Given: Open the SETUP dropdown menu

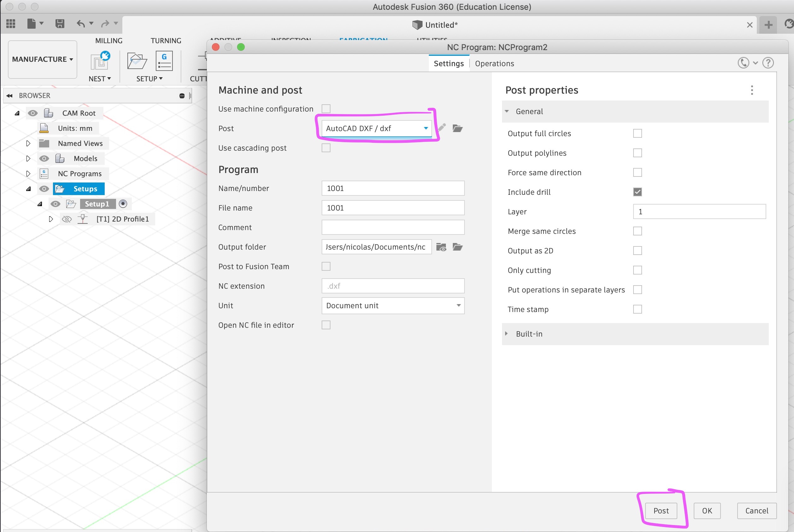Looking at the screenshot, I should [x=149, y=79].
